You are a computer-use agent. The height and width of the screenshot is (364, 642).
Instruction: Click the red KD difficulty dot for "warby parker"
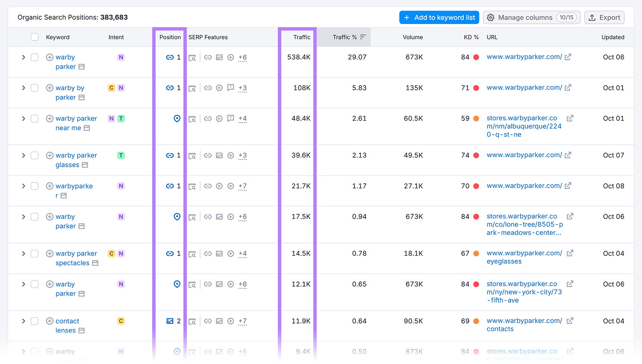click(476, 57)
